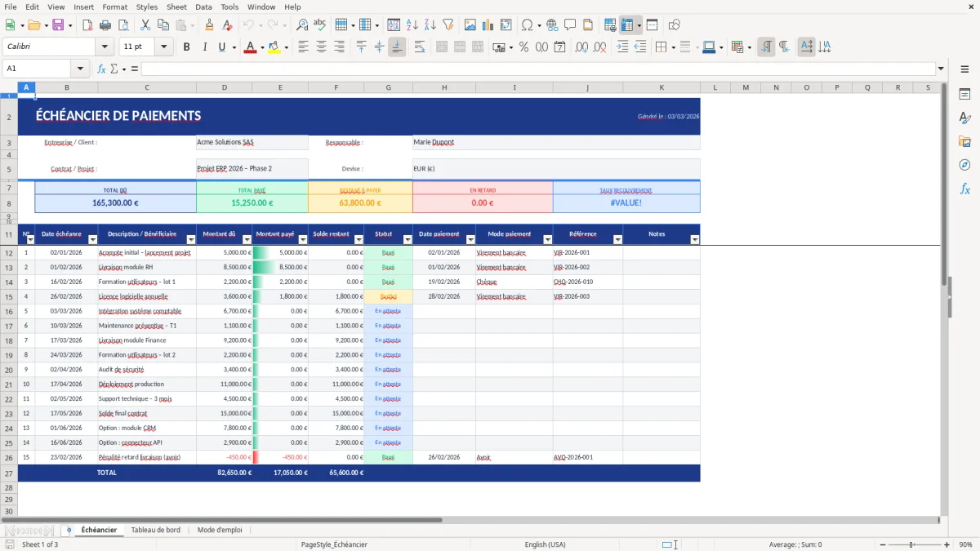Click the Sort Ascending icon

[x=412, y=24]
